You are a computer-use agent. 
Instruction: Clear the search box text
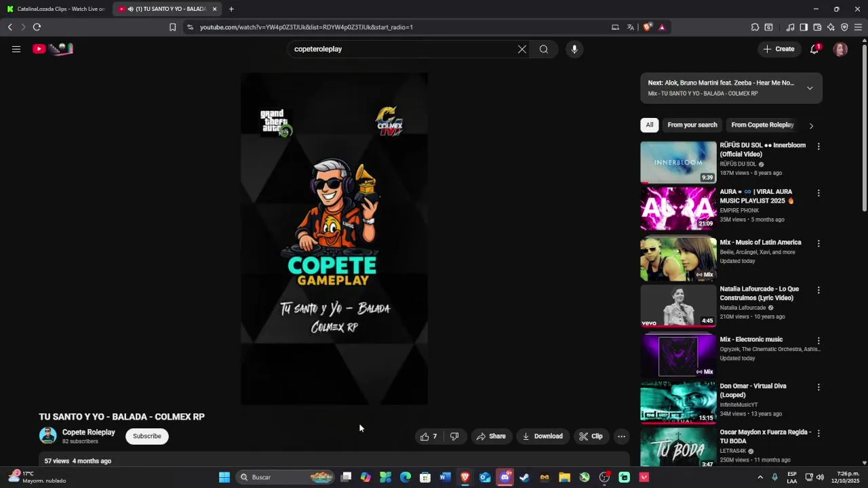click(522, 49)
